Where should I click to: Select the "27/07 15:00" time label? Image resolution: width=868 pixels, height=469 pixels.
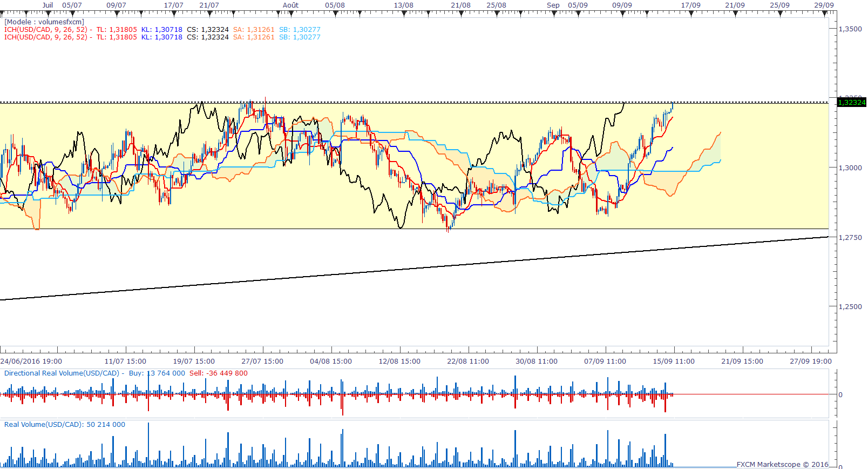pos(262,361)
